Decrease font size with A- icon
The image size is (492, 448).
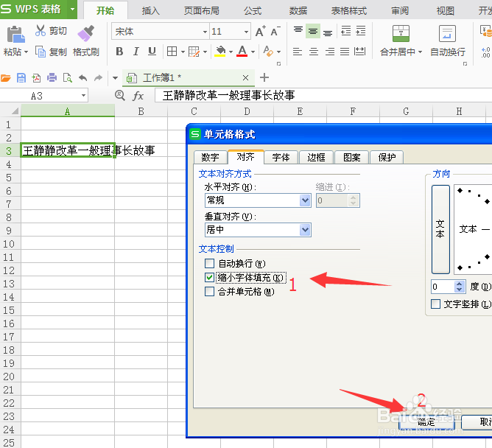(275, 31)
